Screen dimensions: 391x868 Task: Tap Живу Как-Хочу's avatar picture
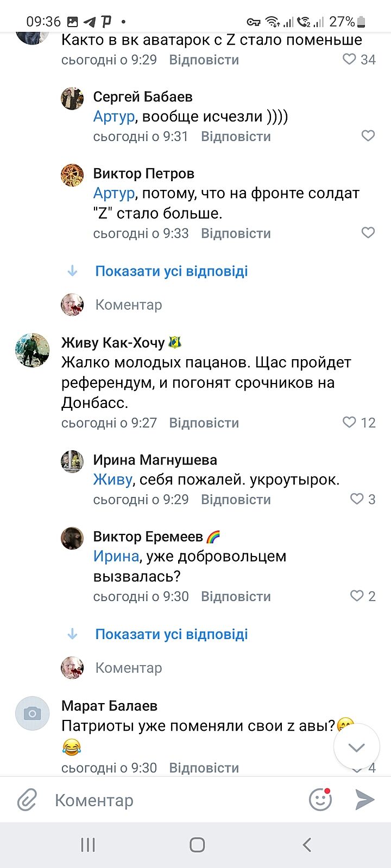(x=33, y=350)
